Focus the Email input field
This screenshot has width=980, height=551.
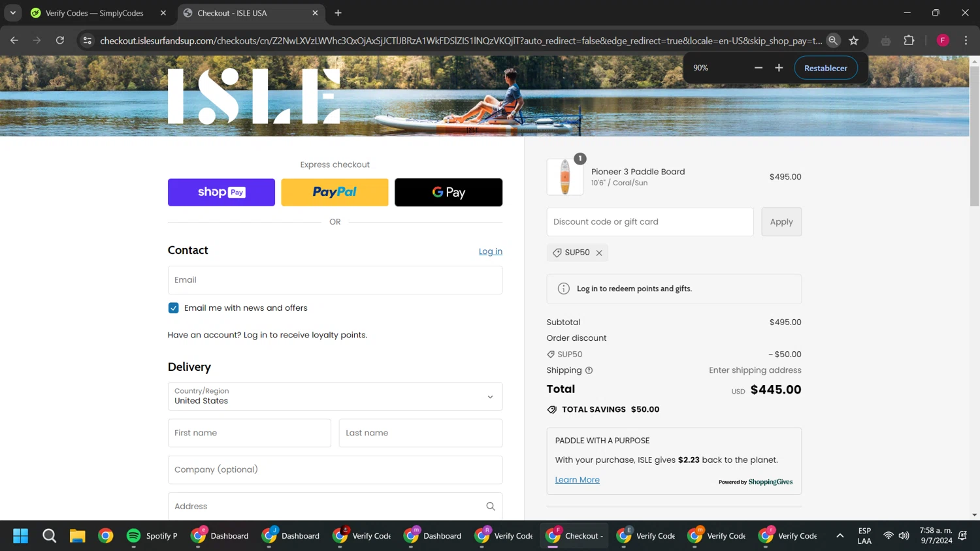(x=335, y=280)
